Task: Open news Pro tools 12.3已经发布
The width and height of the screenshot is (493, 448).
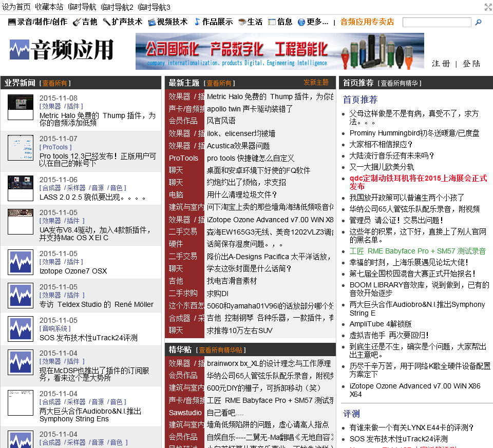Action: point(98,160)
